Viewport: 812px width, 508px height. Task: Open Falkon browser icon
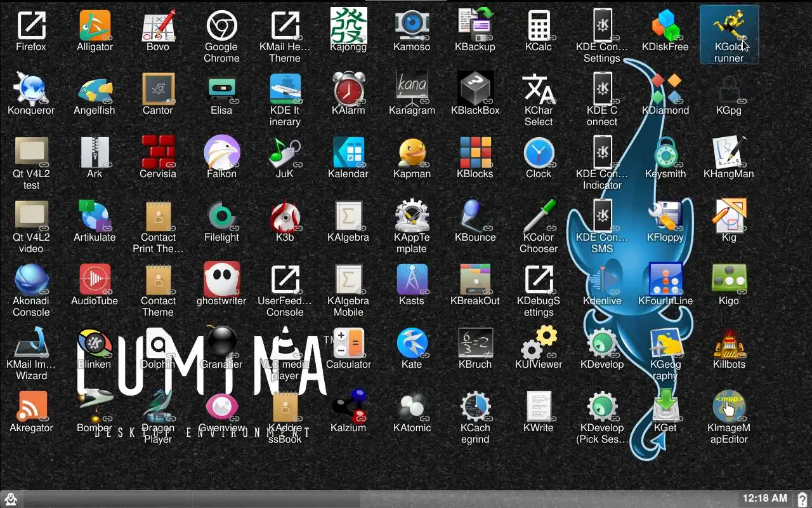(x=221, y=152)
